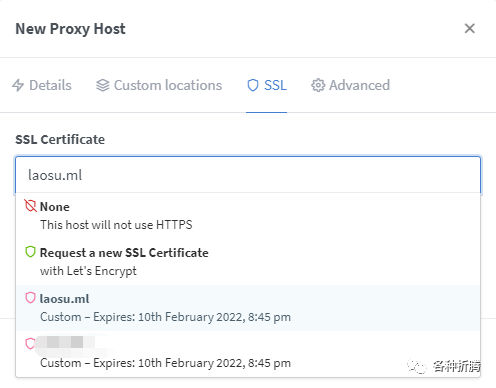
Task: Pick the laosu.ml custom certificate option
Action: pyautogui.click(x=248, y=308)
